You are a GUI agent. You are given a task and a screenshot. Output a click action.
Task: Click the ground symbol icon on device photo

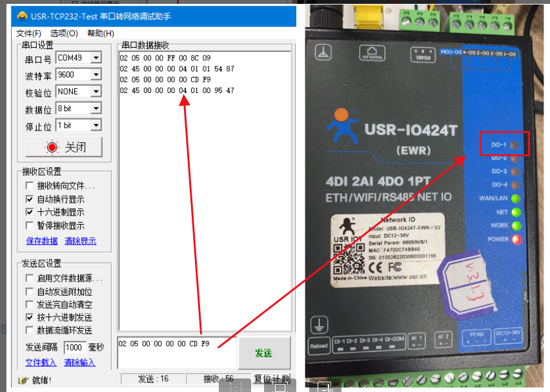point(319,325)
